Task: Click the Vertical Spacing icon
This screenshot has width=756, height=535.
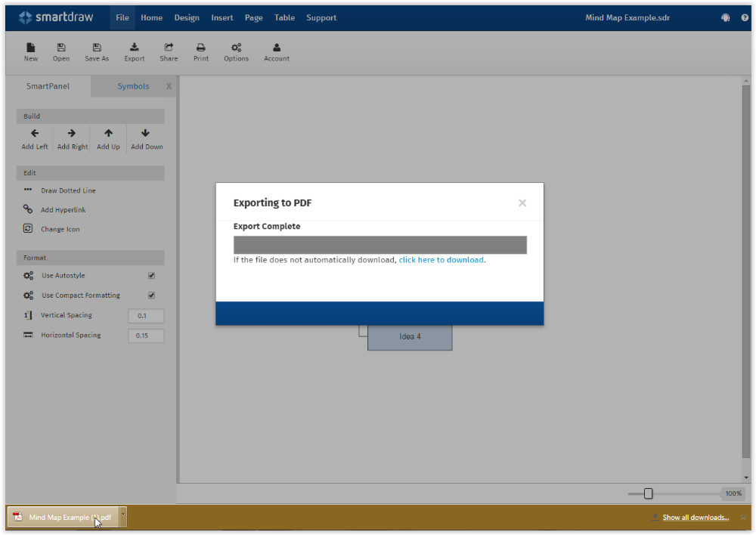Action: point(28,315)
